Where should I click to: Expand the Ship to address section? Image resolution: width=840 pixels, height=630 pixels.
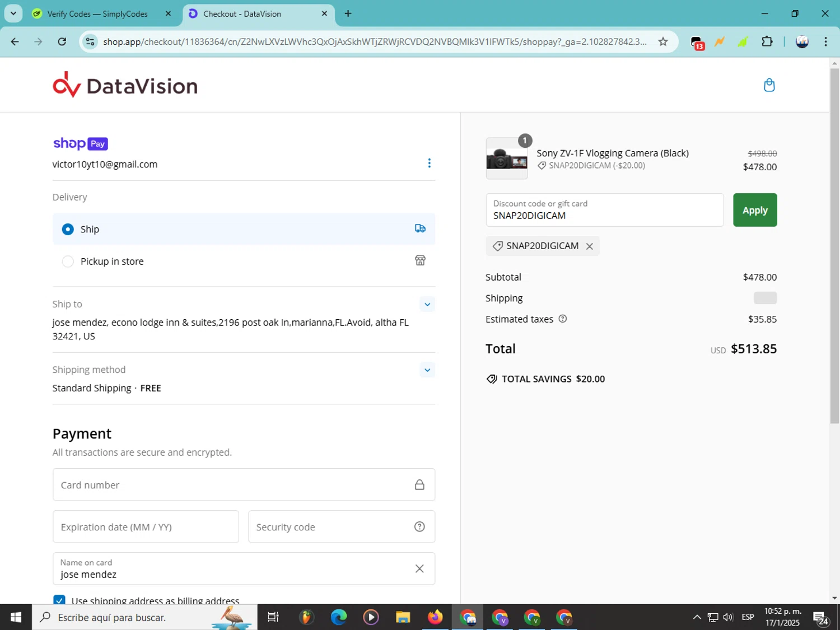click(x=427, y=305)
